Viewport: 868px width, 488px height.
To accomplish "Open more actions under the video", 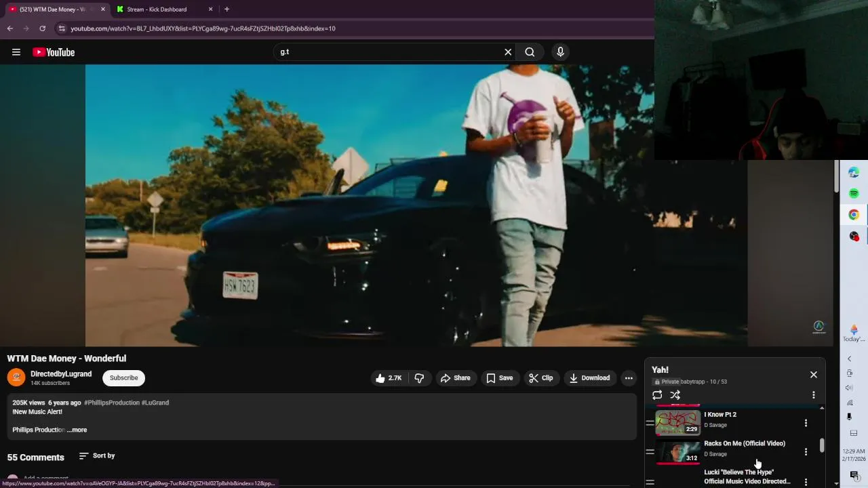I will tap(629, 378).
